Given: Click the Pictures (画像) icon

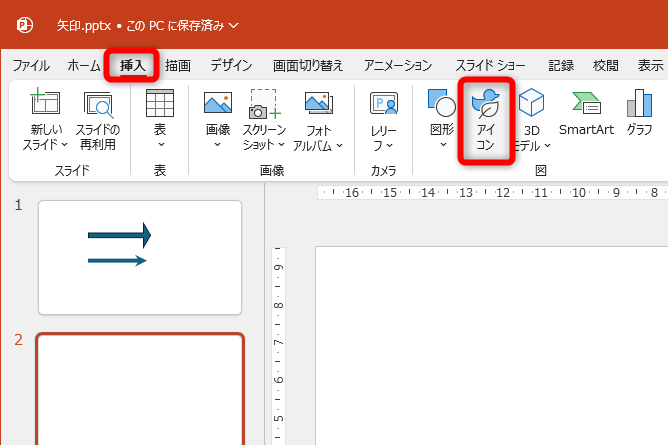Looking at the screenshot, I should click(218, 103).
